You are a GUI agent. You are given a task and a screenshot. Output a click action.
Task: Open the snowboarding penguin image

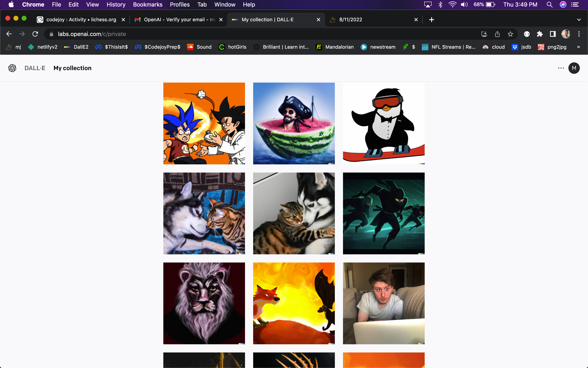point(384,123)
